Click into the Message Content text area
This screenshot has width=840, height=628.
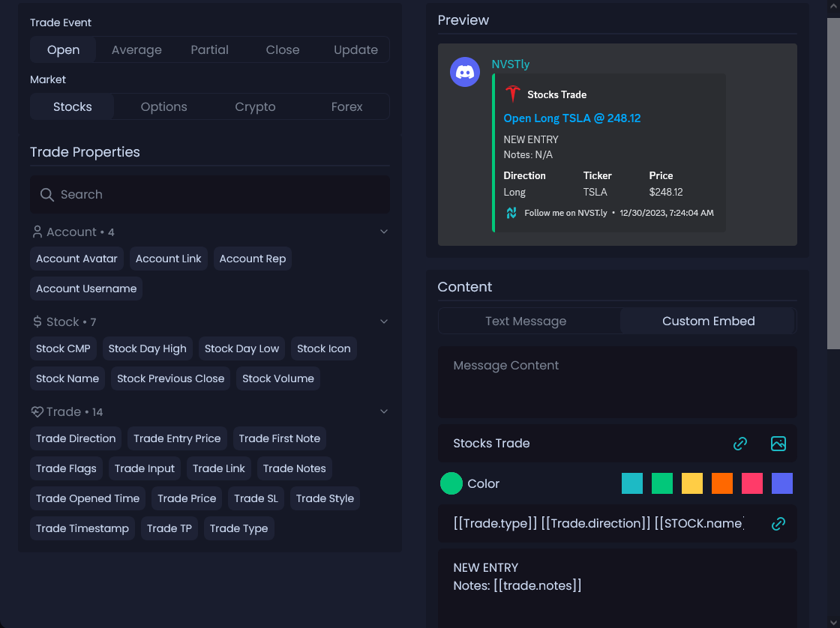617,382
